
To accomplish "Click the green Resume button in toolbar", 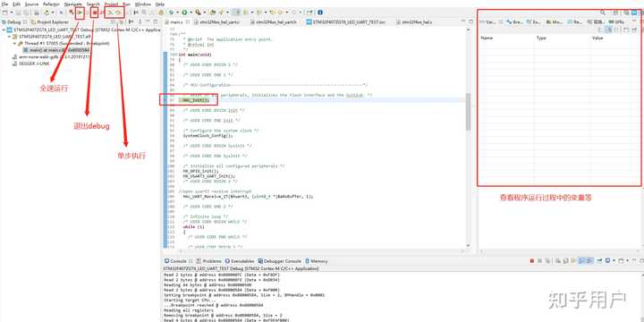I will pyautogui.click(x=80, y=13).
